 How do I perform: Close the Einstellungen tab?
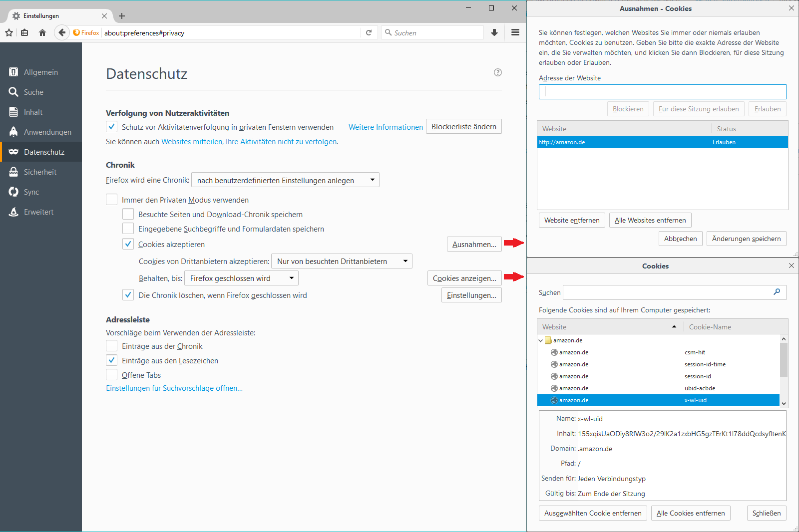coord(104,16)
